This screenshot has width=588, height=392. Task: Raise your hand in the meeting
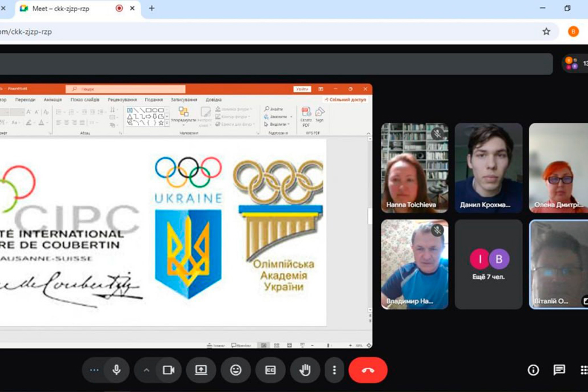point(305,370)
